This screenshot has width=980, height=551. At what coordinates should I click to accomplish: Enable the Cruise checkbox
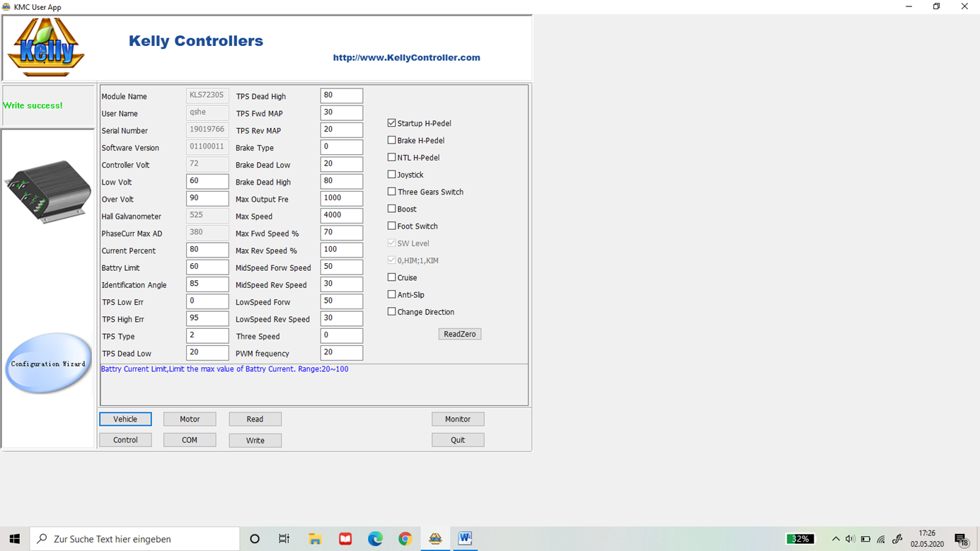(x=392, y=277)
